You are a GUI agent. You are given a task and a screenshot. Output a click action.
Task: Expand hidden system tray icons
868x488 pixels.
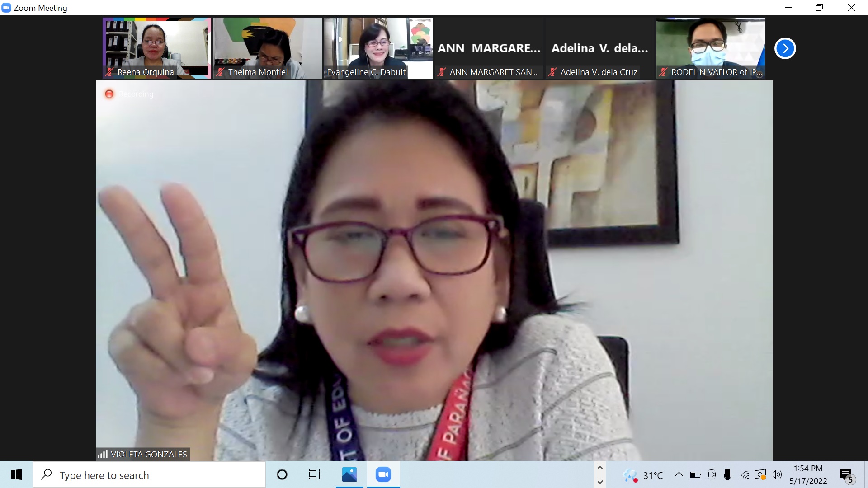tap(679, 474)
